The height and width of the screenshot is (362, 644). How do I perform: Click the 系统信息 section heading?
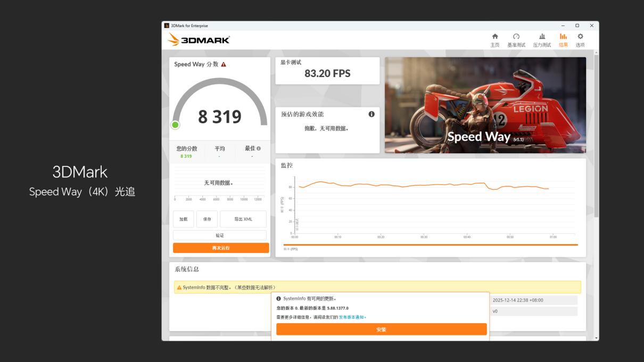(187, 270)
